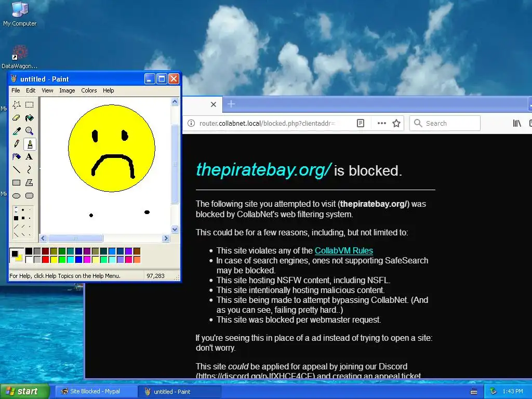
Task: Click the network tray icon near clock
Action: click(494, 392)
